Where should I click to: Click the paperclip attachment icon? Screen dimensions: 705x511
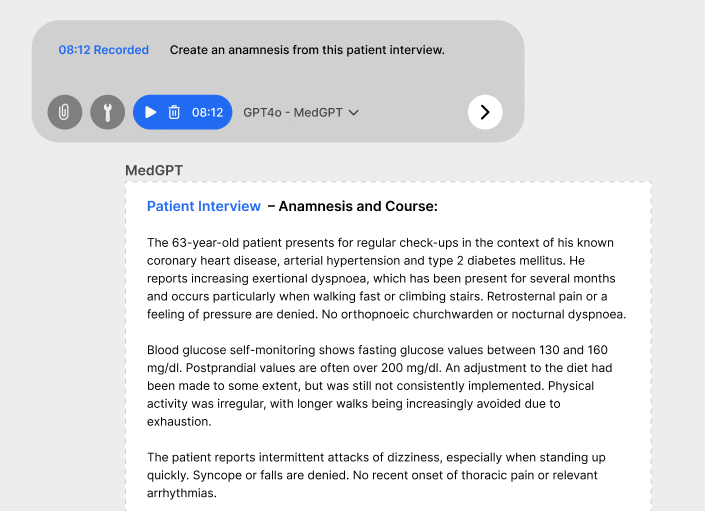64,112
